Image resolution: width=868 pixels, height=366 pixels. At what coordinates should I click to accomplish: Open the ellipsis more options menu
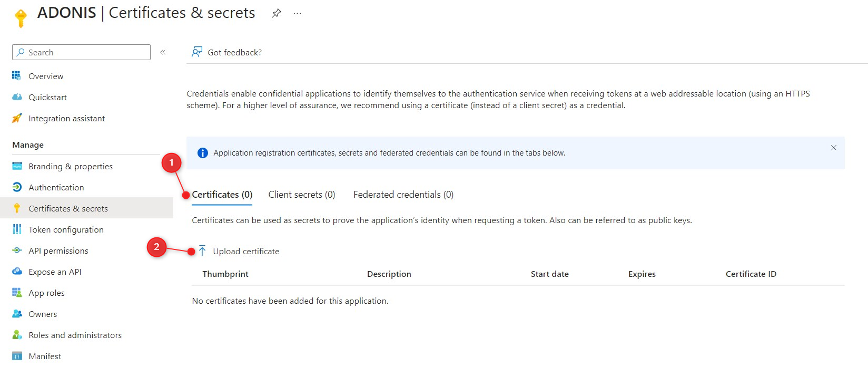point(297,14)
